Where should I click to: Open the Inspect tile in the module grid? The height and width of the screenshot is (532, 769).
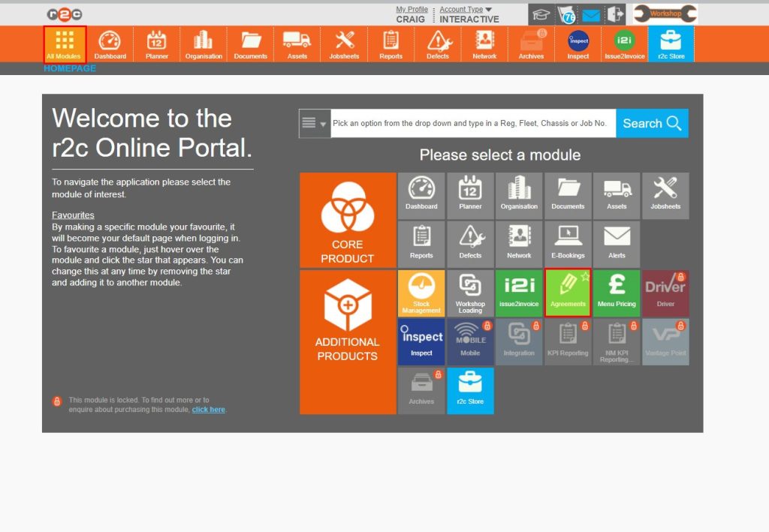[421, 342]
